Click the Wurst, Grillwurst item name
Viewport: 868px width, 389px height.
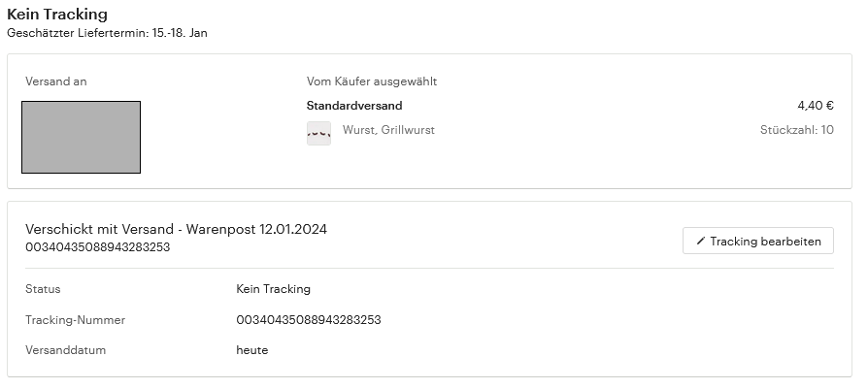point(388,130)
